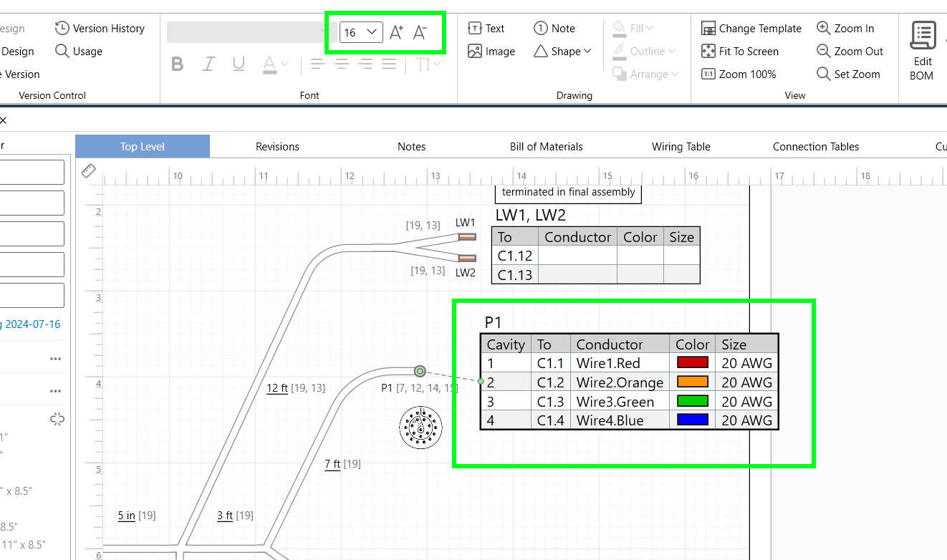
Task: Open the font color dropdown arrow
Action: pyautogui.click(x=284, y=64)
